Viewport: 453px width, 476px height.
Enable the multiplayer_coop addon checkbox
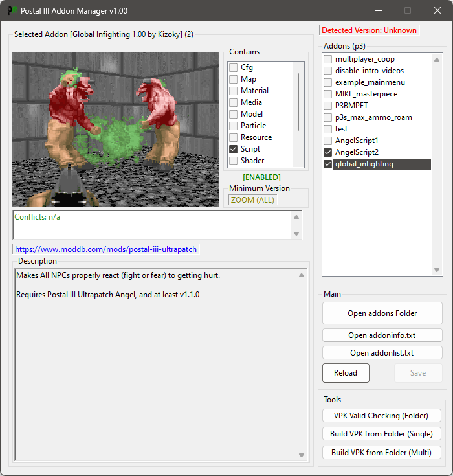coord(327,59)
